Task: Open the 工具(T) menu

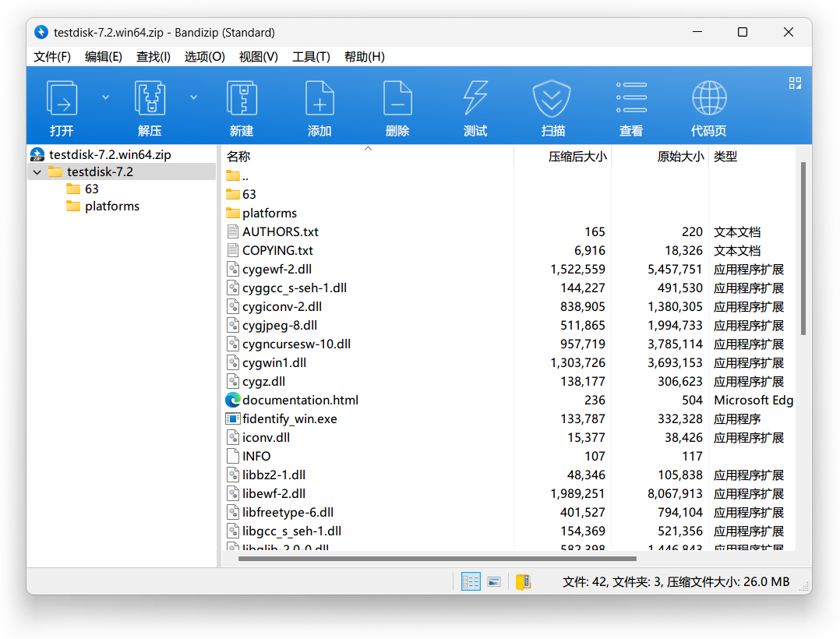Action: pyautogui.click(x=311, y=56)
